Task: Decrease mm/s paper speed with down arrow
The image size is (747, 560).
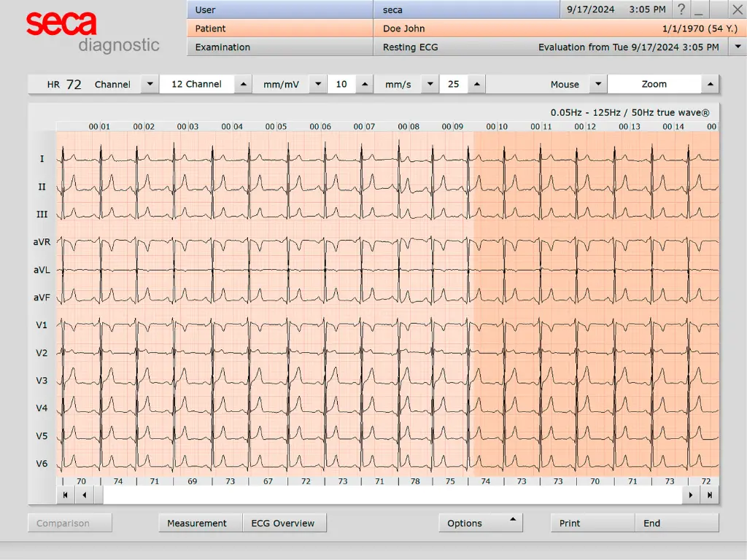Action: point(430,84)
